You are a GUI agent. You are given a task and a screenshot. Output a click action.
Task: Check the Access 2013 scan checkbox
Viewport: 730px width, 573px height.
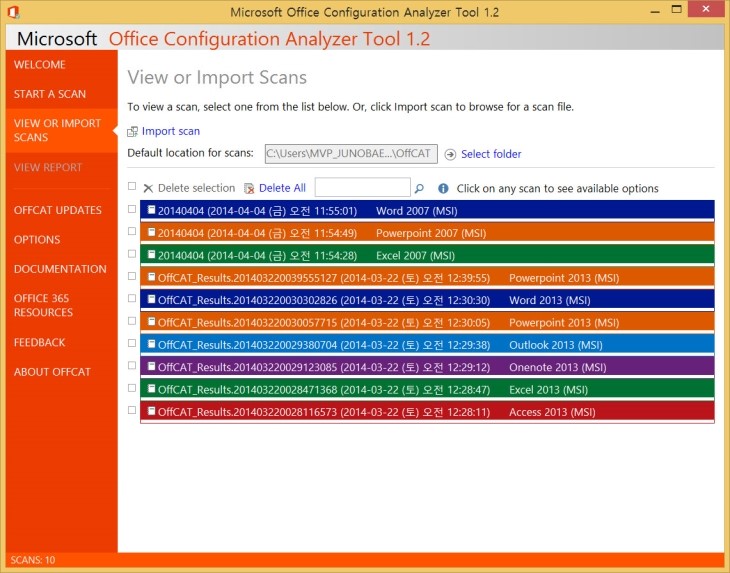132,410
